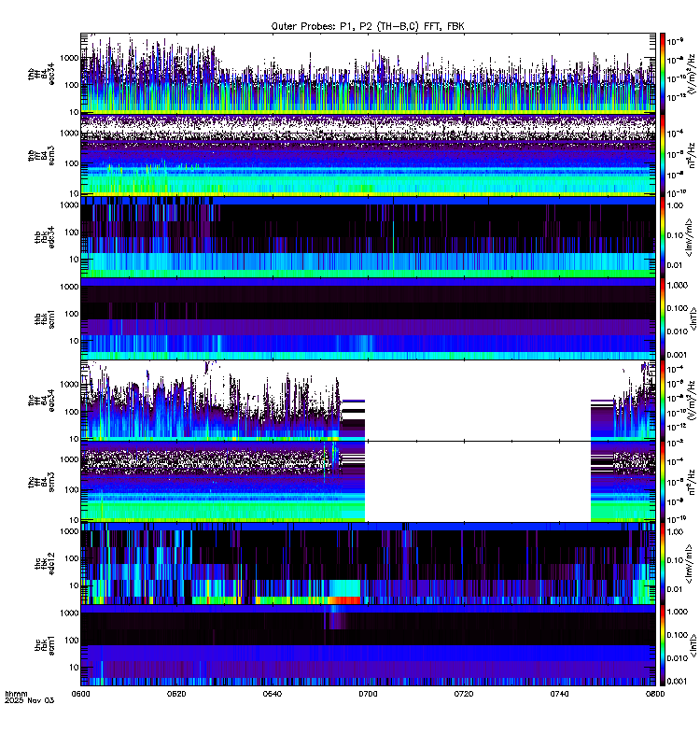Click the color bar of thb fbk scm1 panel
Image resolution: width=700 pixels, height=747 pixels.
662,318
